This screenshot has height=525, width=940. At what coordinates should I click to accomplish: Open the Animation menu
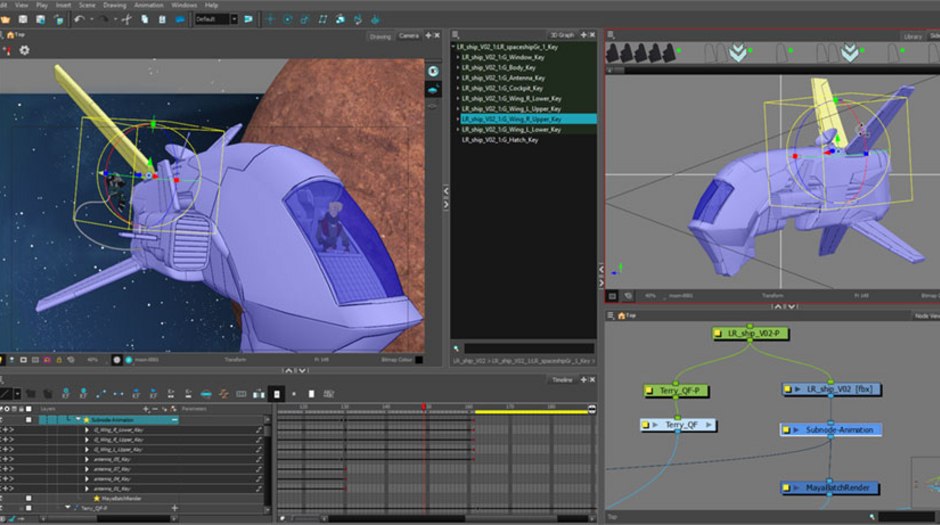click(x=149, y=5)
